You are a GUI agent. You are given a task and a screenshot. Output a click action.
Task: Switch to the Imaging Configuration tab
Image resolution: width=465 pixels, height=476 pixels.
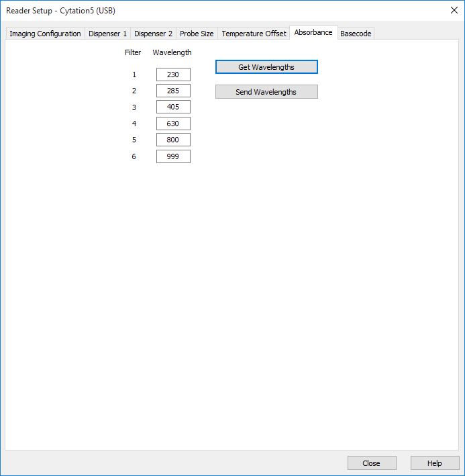click(x=45, y=34)
